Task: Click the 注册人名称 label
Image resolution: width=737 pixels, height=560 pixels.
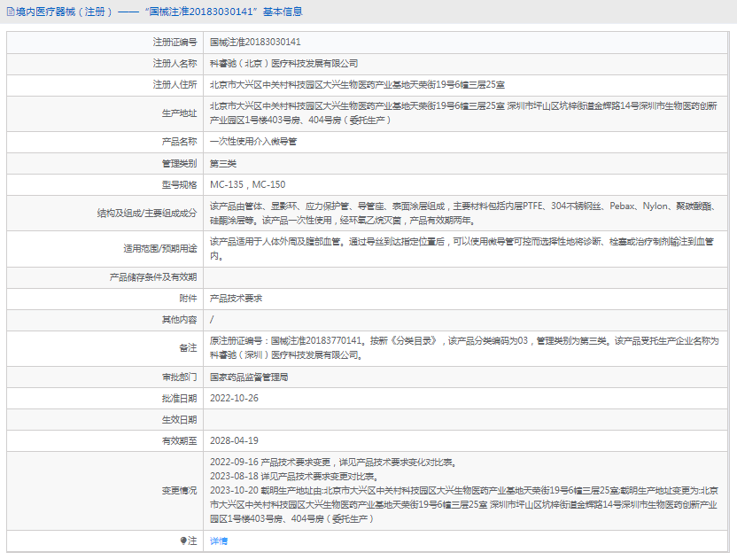Action: [175, 64]
